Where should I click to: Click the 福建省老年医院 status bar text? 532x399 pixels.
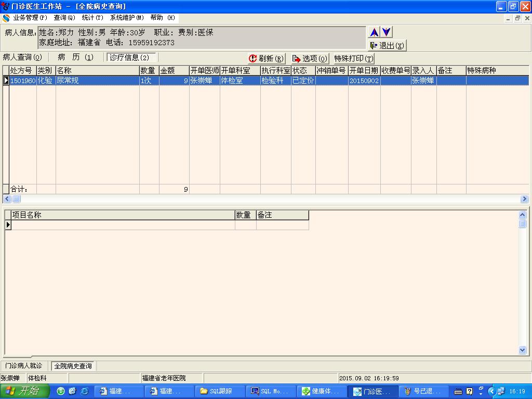[164, 378]
